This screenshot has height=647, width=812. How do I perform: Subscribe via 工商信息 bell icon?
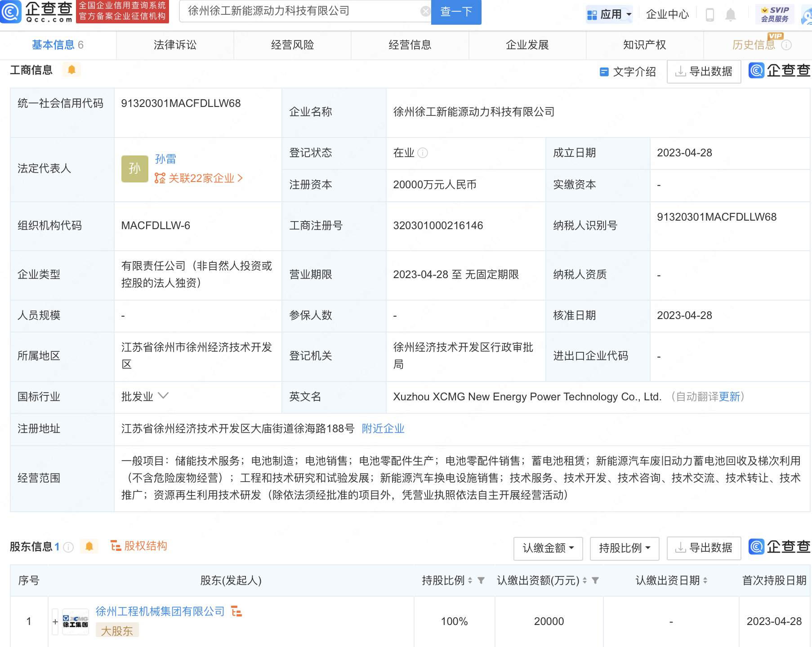tap(71, 70)
